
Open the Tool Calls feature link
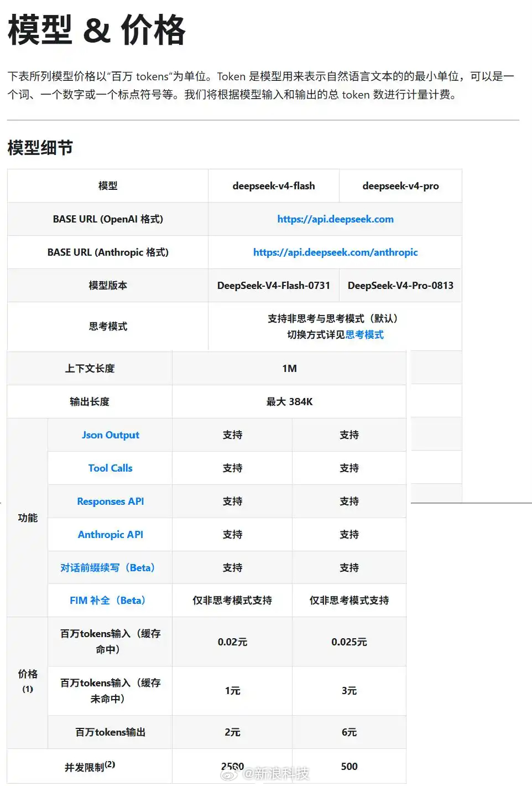point(111,468)
